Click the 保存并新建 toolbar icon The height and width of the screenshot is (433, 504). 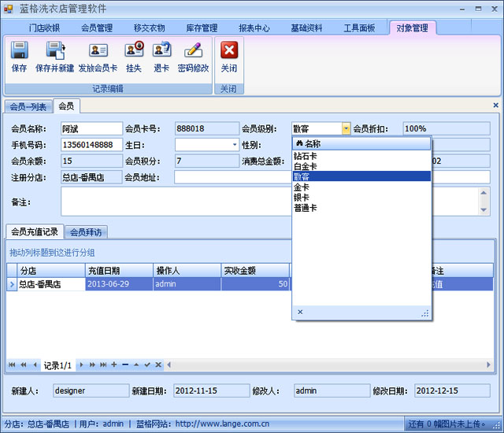click(55, 50)
